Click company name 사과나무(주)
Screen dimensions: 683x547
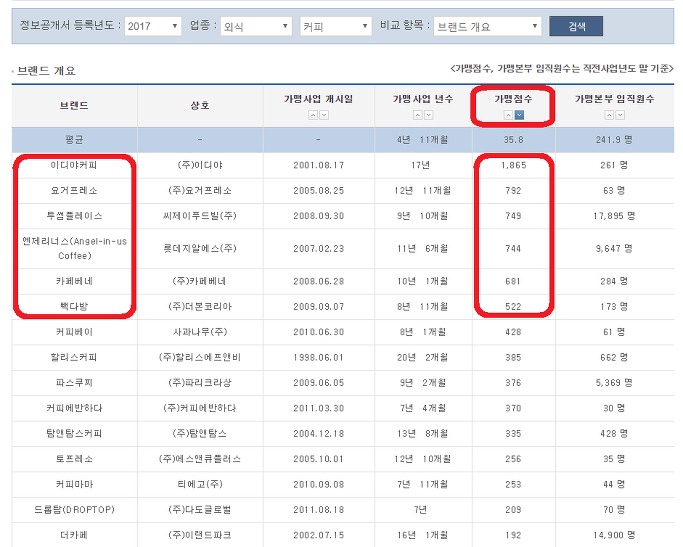pos(200,332)
